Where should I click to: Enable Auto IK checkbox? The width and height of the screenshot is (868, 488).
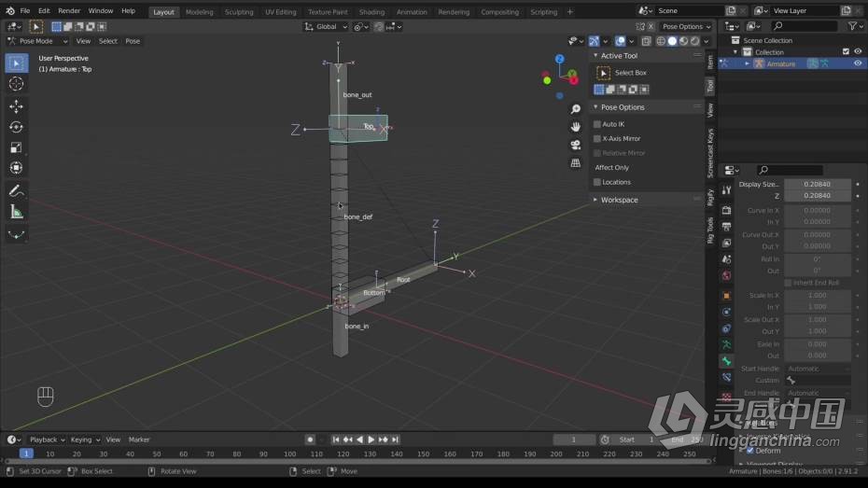(597, 124)
